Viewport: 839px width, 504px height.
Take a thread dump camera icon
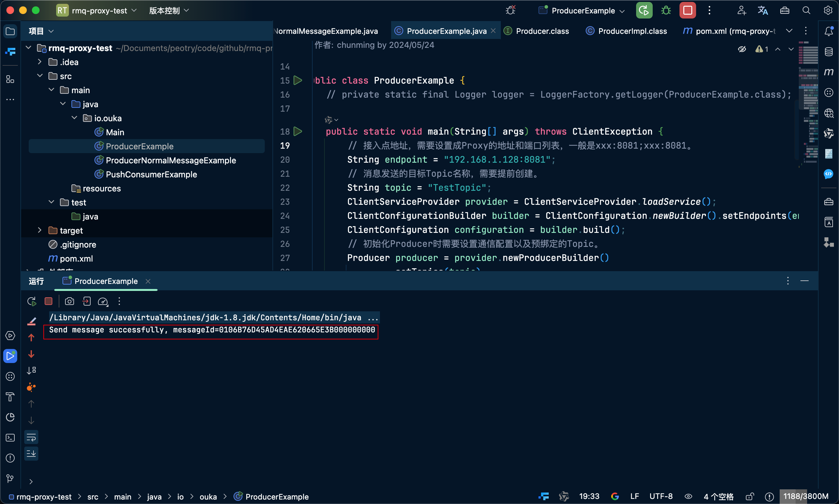coord(70,301)
